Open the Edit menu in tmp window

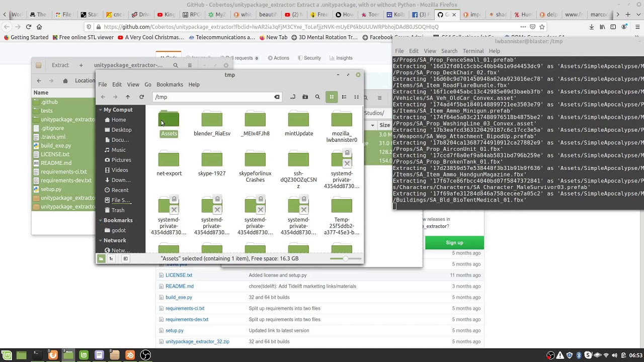coord(117,84)
